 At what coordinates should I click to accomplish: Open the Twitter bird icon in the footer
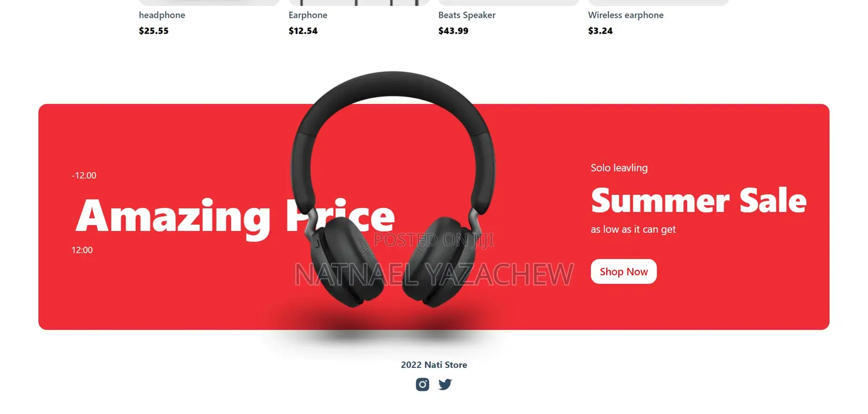pyautogui.click(x=445, y=384)
